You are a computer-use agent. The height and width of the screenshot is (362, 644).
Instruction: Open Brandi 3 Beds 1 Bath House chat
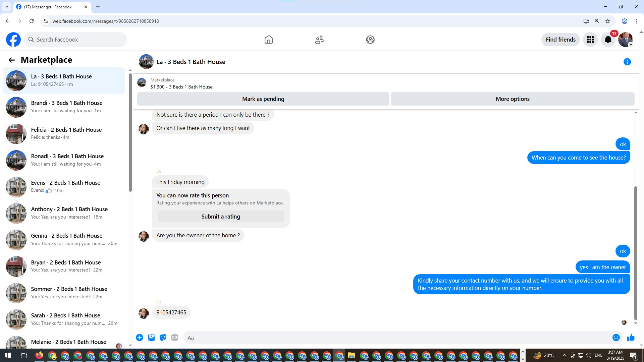click(x=64, y=107)
